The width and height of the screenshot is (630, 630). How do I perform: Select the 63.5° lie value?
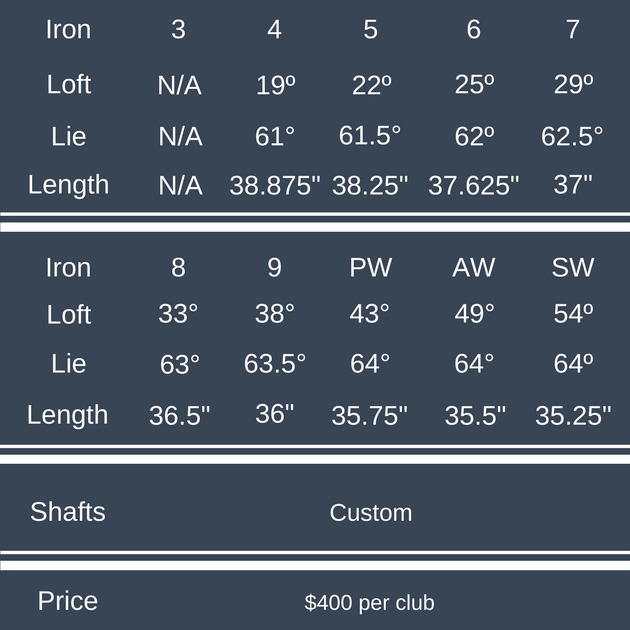(x=275, y=364)
